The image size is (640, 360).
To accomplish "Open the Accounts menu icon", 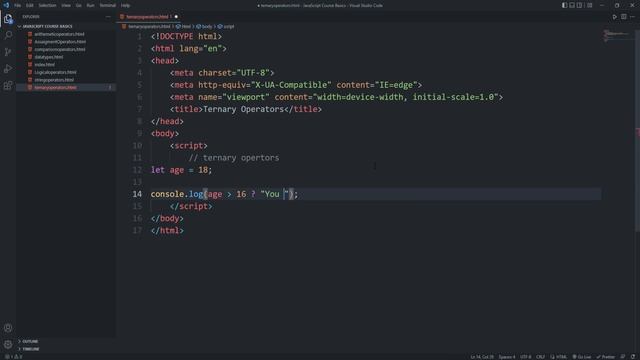I will pyautogui.click(x=8, y=328).
